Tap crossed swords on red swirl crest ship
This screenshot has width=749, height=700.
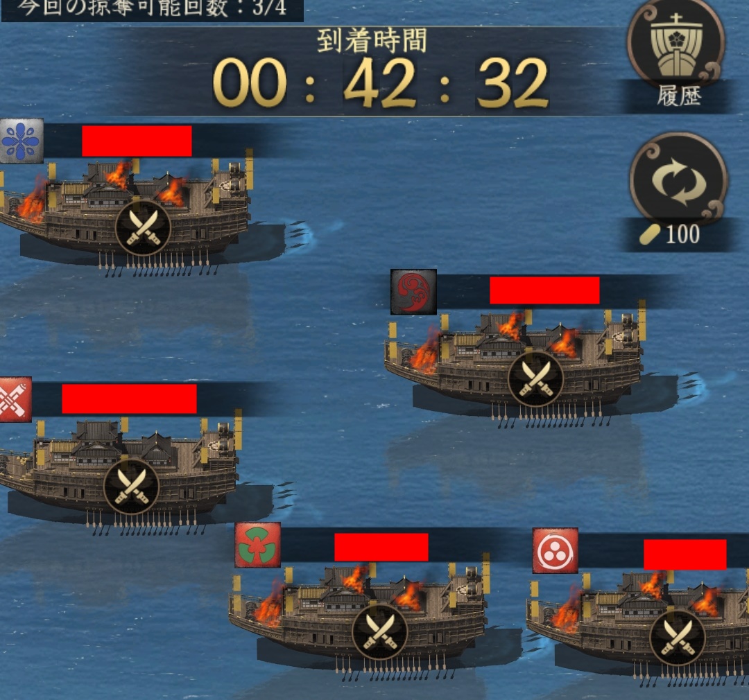coord(535,378)
